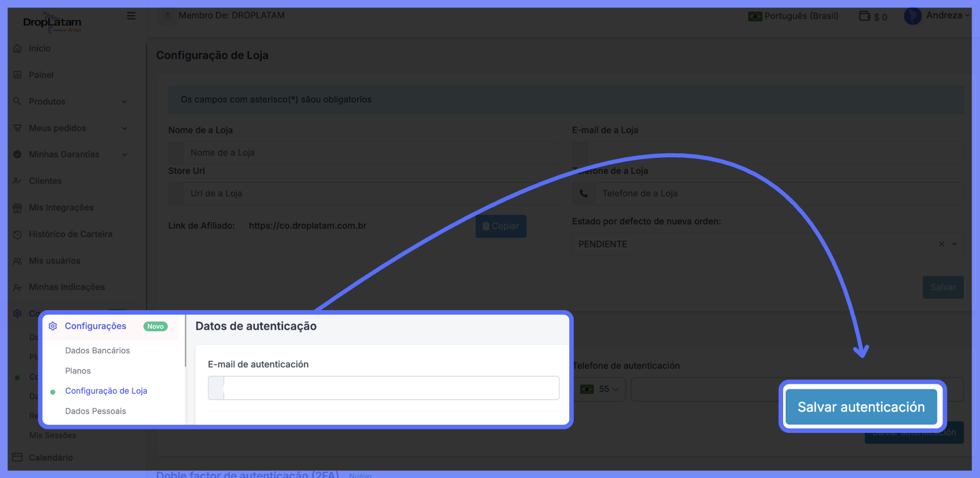Click the wallet balance icon
980x478 pixels.
pyautogui.click(x=864, y=16)
